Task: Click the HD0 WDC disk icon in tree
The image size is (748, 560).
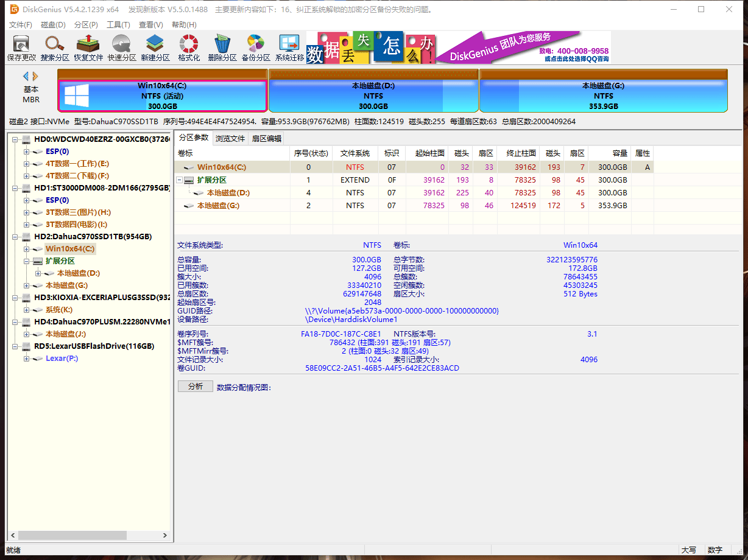Action: [x=26, y=139]
